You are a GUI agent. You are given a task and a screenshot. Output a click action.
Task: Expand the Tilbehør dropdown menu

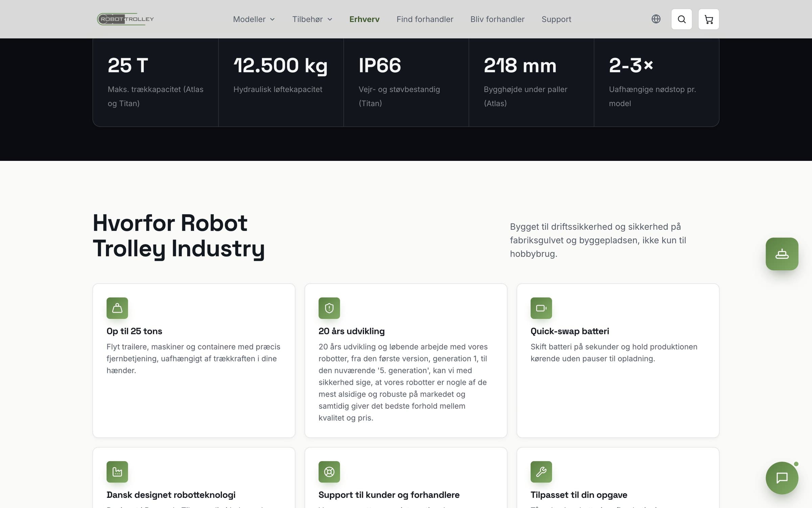tap(312, 19)
